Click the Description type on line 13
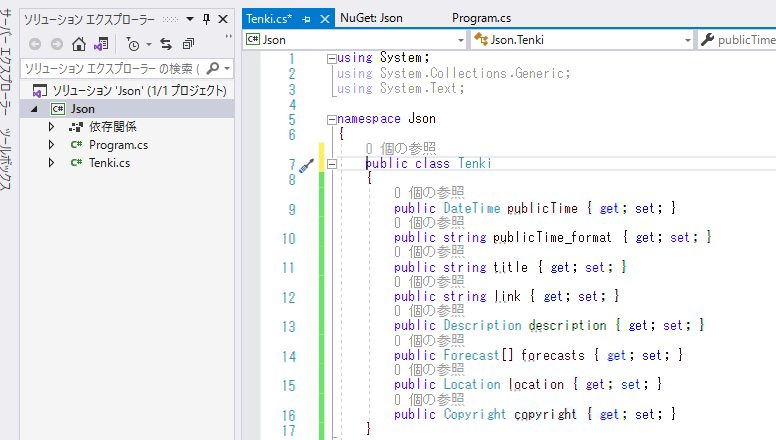The width and height of the screenshot is (776, 440). 483,325
